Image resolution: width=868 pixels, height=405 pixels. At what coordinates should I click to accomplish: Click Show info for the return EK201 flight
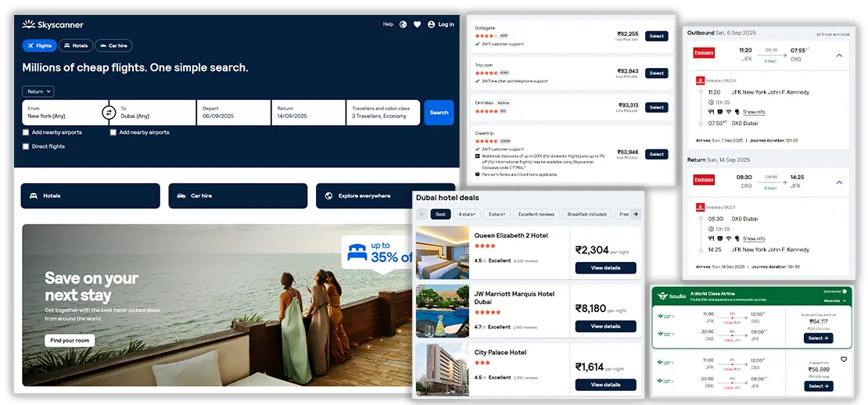754,238
